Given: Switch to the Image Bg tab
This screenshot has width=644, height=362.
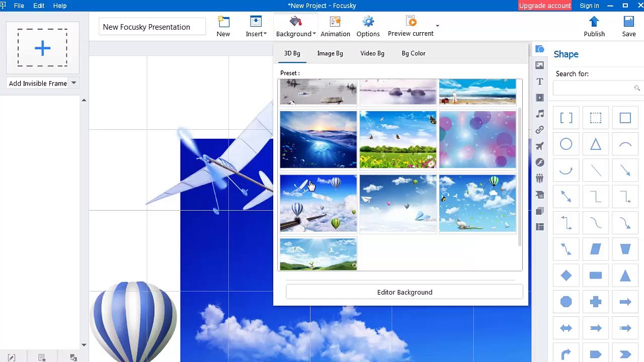Looking at the screenshot, I should pyautogui.click(x=330, y=53).
